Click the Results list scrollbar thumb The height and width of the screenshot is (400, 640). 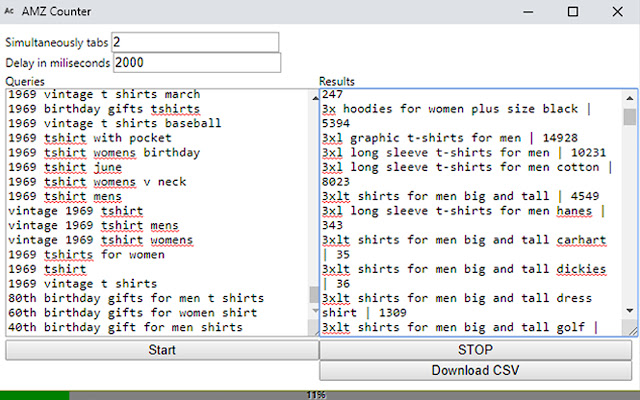point(630,117)
